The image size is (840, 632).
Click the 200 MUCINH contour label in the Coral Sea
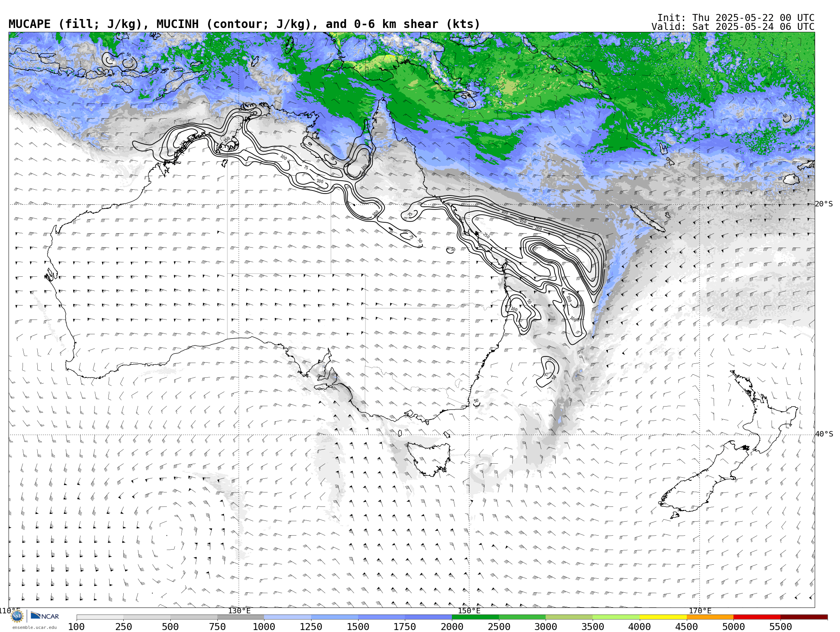(539, 229)
